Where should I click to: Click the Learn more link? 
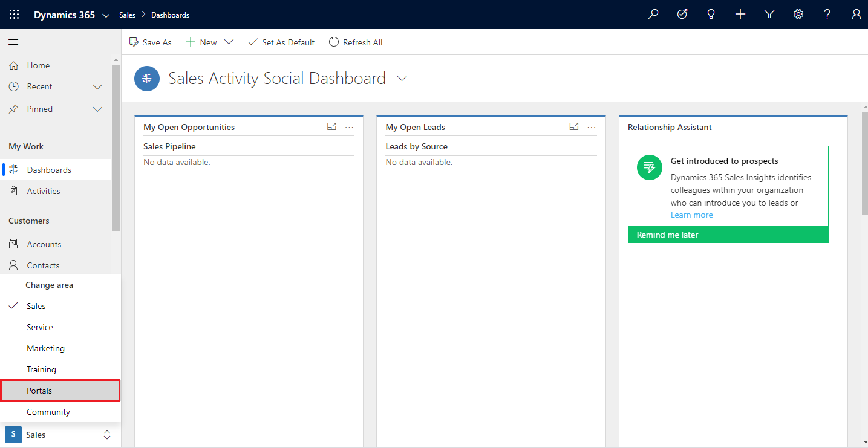click(691, 215)
